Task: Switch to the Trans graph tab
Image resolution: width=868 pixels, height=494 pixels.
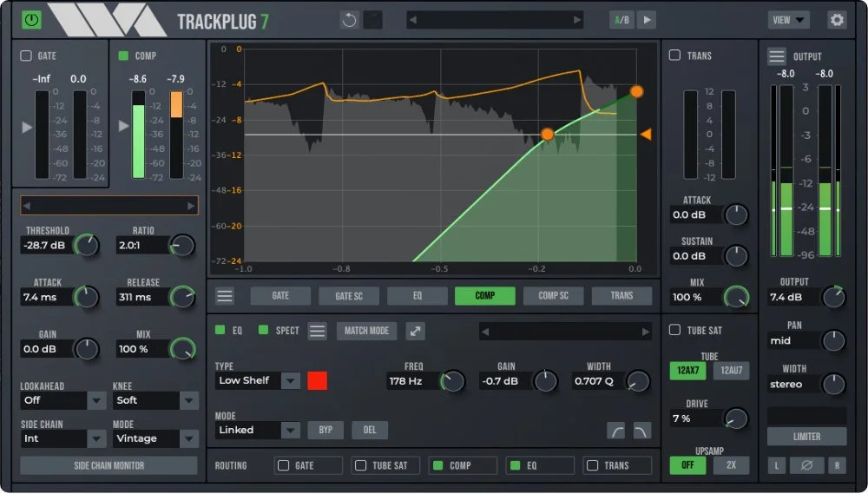Action: (x=621, y=296)
